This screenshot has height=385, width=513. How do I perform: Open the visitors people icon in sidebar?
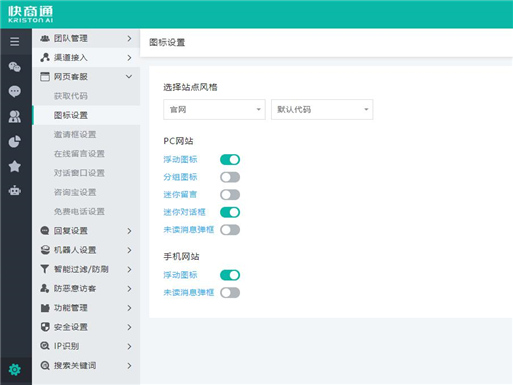(x=15, y=116)
